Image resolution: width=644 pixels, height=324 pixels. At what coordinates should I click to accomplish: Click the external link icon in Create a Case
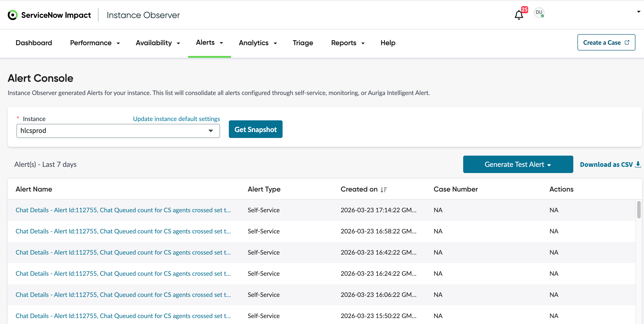click(x=627, y=42)
